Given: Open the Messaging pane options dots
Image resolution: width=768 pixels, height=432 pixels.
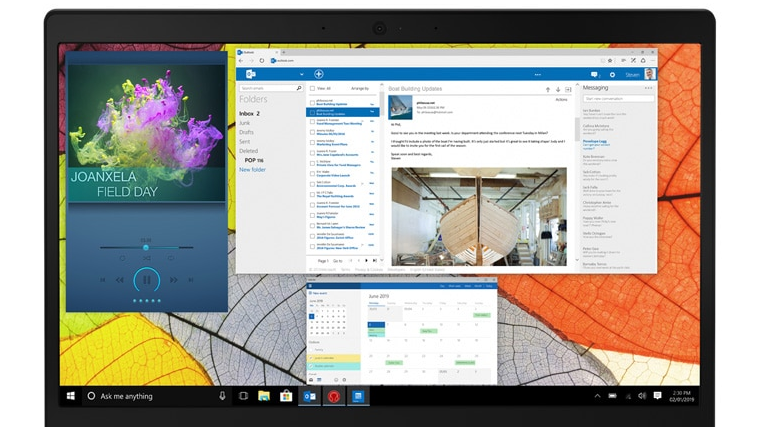Looking at the screenshot, I should click(x=648, y=88).
